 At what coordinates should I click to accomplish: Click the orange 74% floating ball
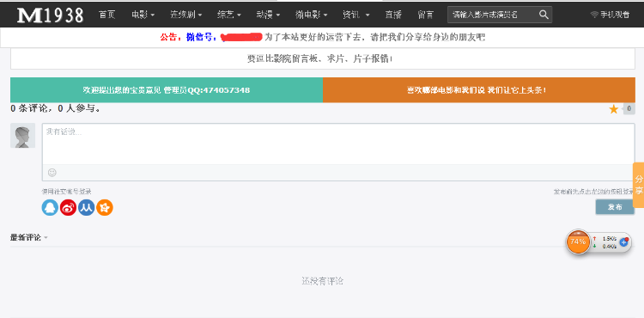[x=578, y=242]
